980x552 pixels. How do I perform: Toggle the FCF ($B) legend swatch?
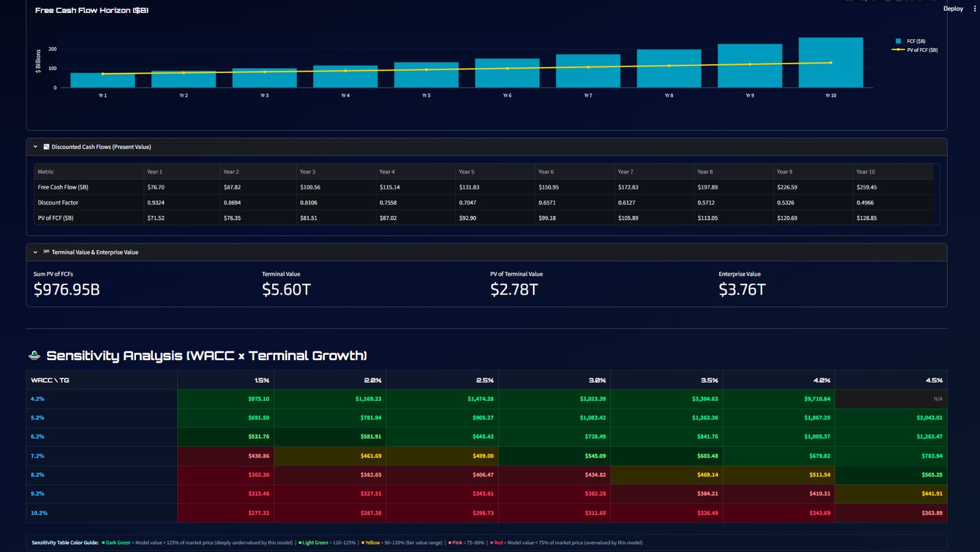pos(899,41)
